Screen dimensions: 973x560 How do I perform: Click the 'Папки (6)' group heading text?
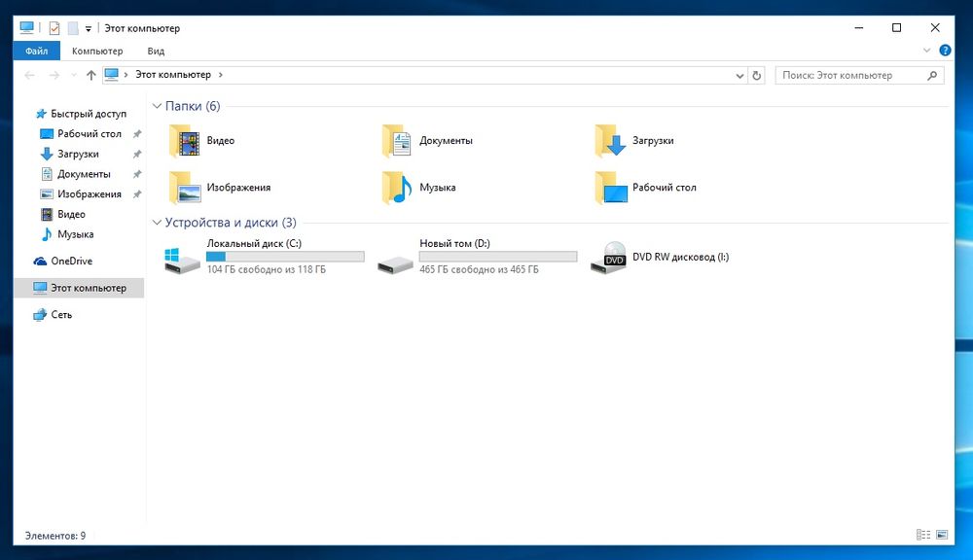point(193,106)
